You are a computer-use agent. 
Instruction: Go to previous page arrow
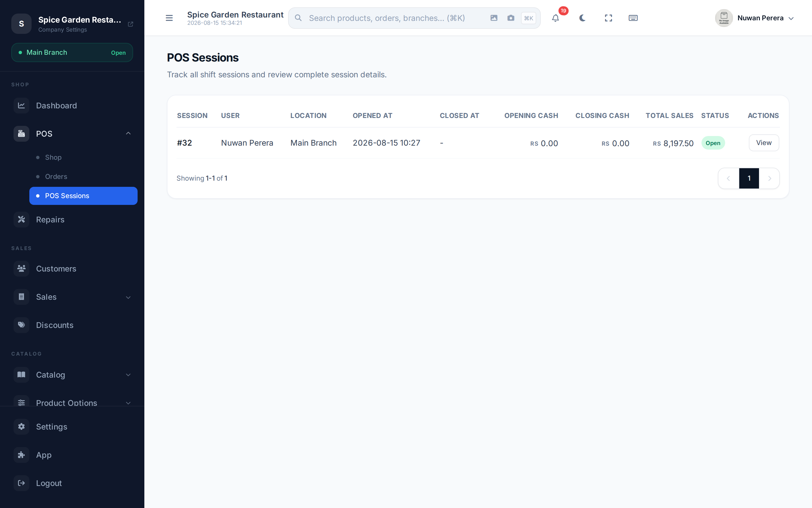[729, 178]
